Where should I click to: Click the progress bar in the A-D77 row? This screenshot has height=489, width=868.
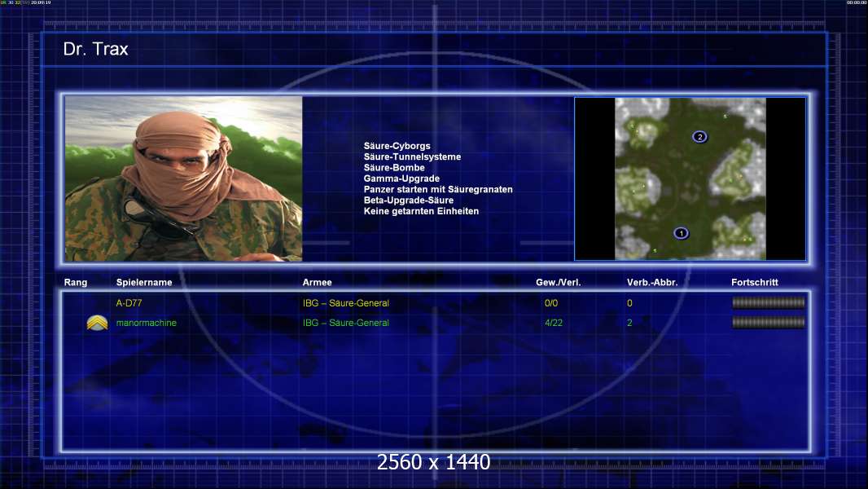tap(769, 302)
